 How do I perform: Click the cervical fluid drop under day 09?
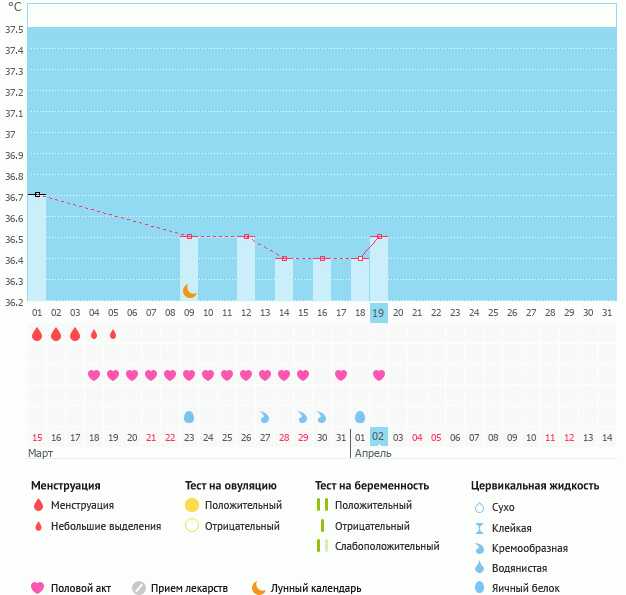pyautogui.click(x=189, y=416)
